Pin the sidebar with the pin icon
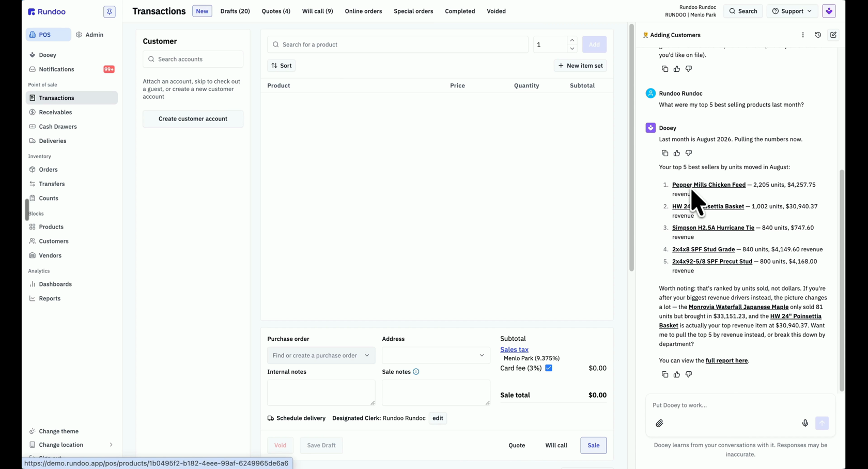Screen dimensions: 868x469 [x=110, y=11]
